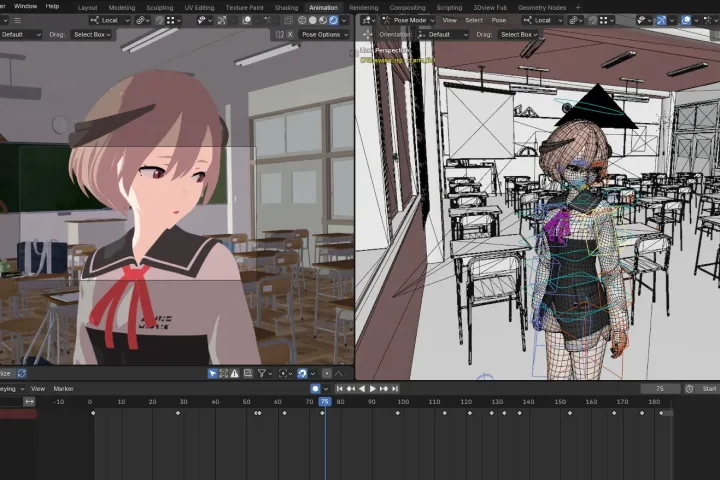Jump to next keyframe
Screen dimensions: 720x480
pyautogui.click(x=384, y=389)
